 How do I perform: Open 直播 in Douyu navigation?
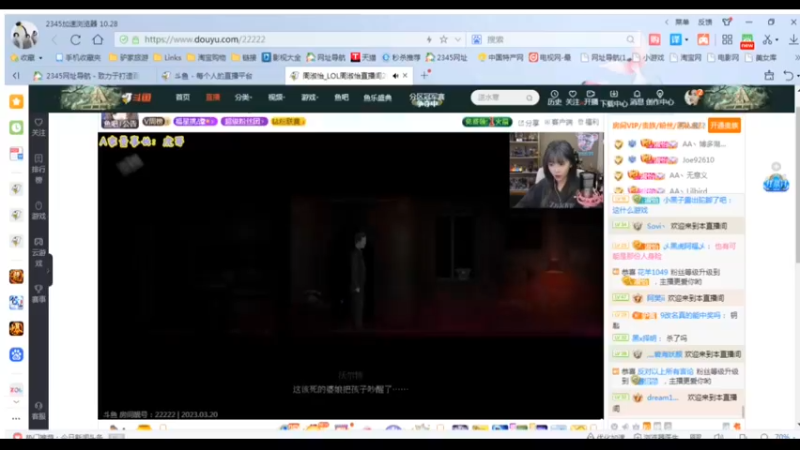coord(213,97)
